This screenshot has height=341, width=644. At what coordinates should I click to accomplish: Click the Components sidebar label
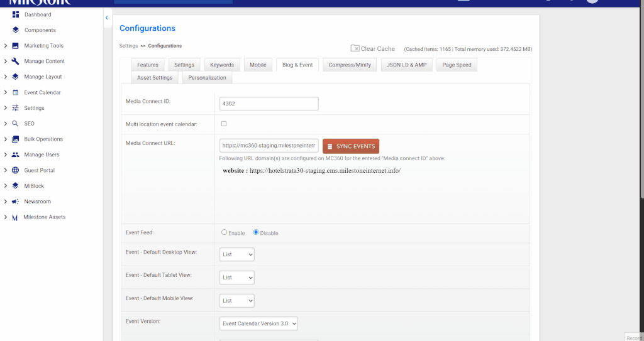[x=40, y=30]
